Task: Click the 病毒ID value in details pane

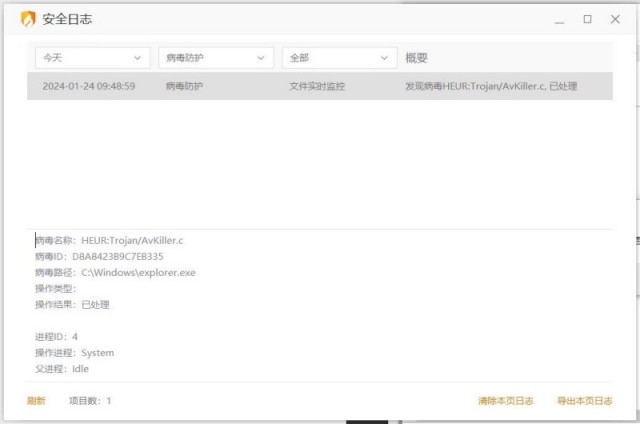Action: (118, 256)
